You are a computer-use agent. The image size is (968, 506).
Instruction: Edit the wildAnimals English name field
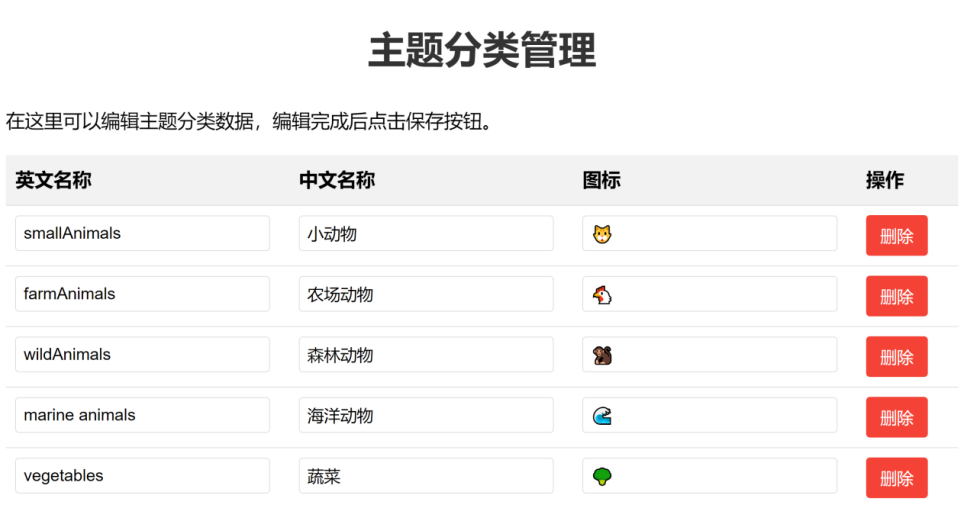click(x=143, y=354)
